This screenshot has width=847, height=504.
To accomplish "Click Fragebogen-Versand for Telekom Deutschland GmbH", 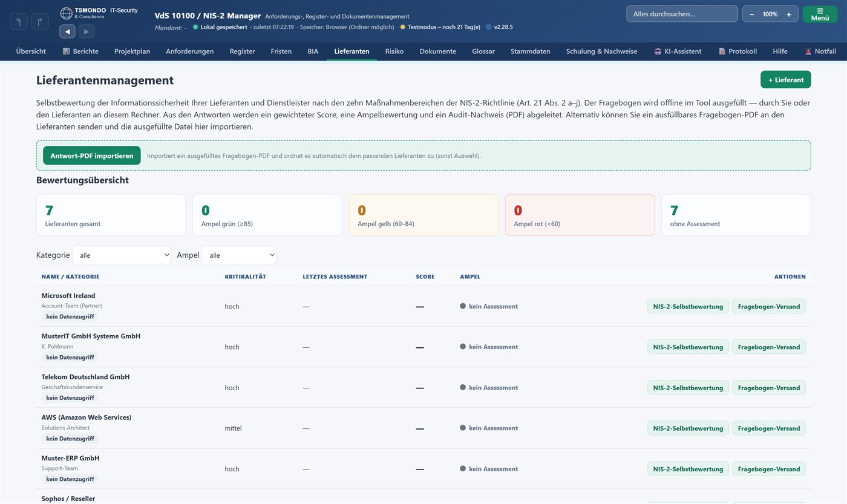I will coord(769,387).
